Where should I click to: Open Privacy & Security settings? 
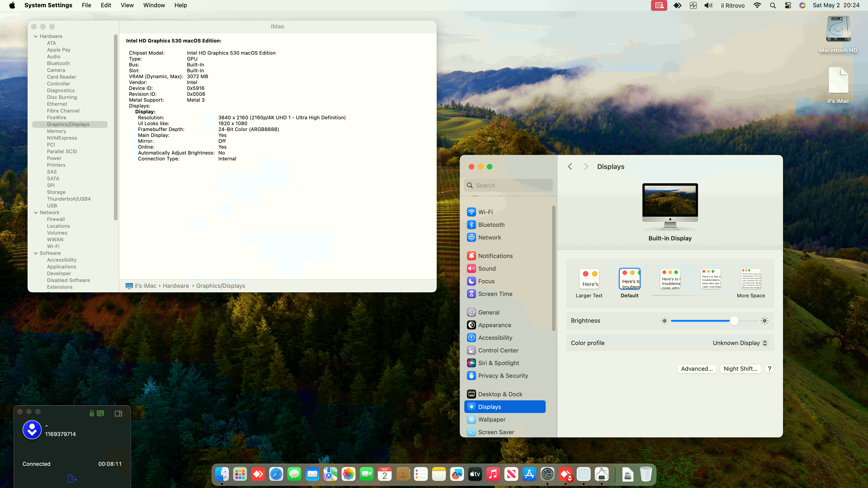tap(505, 375)
